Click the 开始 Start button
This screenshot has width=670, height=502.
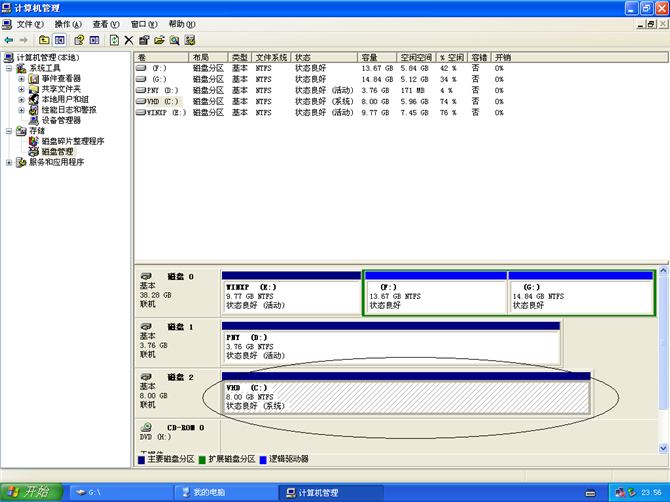click(x=32, y=492)
